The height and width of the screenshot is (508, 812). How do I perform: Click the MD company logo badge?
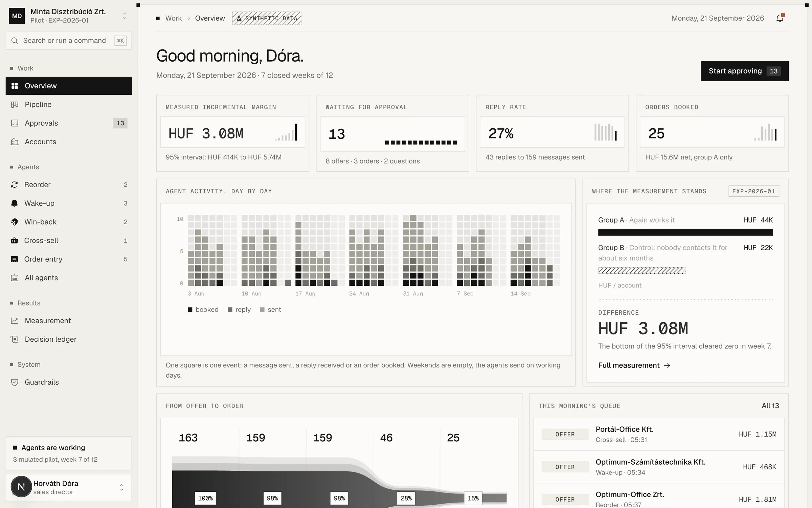[x=17, y=16]
